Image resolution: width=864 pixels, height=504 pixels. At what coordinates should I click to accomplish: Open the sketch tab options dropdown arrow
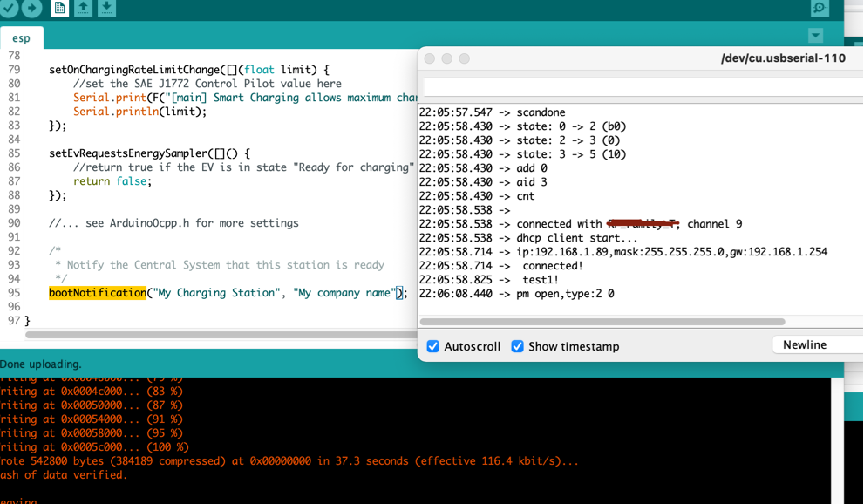[815, 36]
